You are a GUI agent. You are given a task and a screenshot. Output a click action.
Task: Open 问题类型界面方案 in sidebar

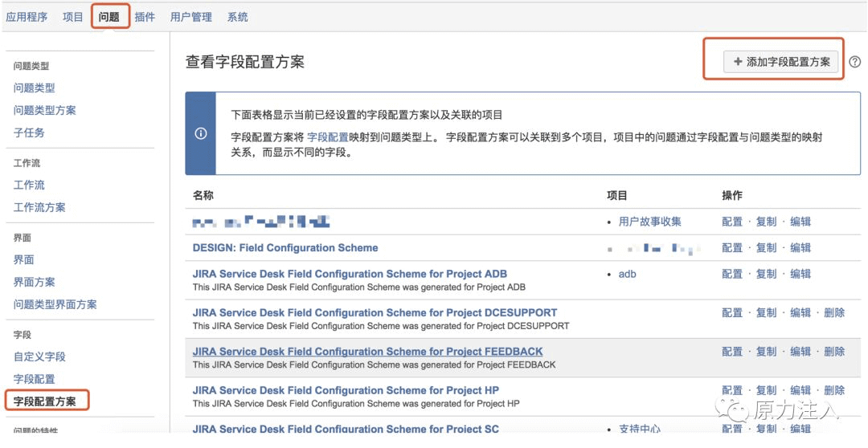[55, 305]
